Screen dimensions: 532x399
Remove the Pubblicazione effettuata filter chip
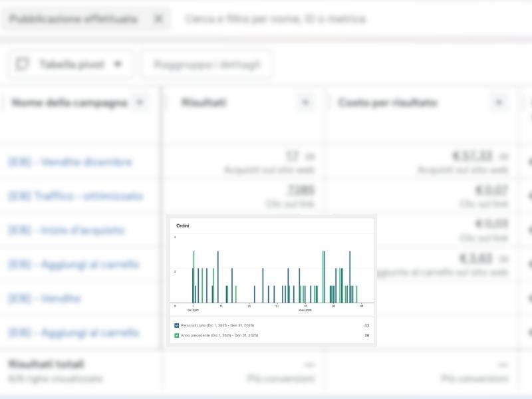(x=158, y=19)
